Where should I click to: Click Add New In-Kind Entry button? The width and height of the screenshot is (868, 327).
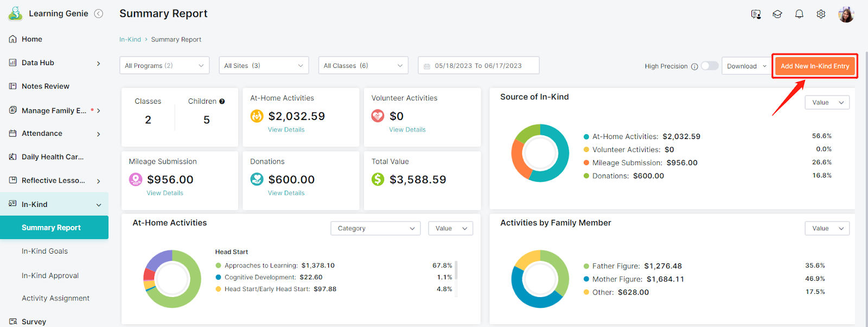815,66
